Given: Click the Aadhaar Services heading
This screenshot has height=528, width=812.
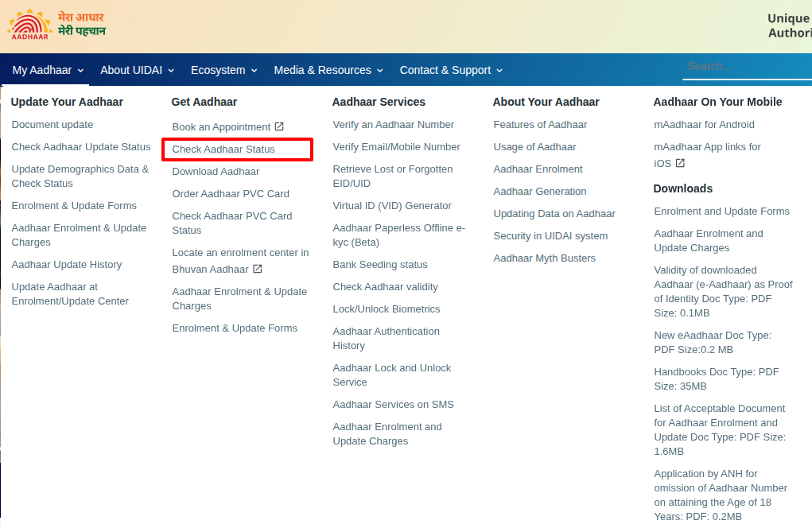Looking at the screenshot, I should click(x=379, y=102).
